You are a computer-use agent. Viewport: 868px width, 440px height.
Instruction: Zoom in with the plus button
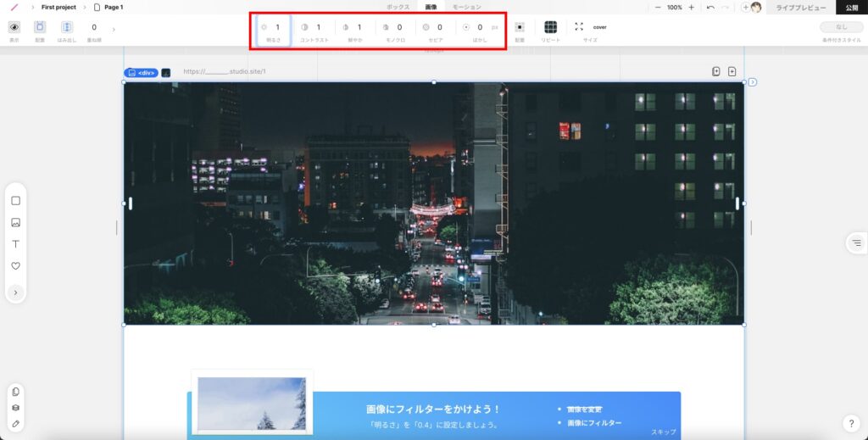(692, 7)
